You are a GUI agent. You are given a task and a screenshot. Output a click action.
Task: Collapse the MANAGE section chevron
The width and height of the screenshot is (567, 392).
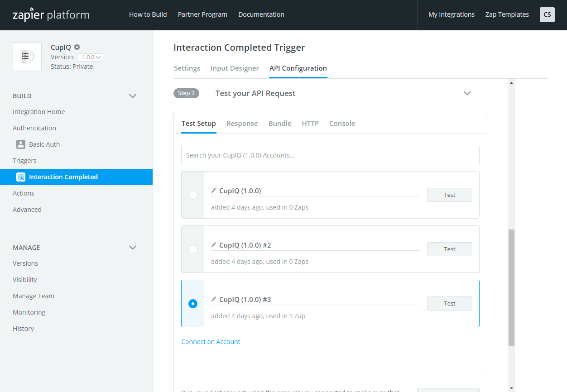coord(133,248)
